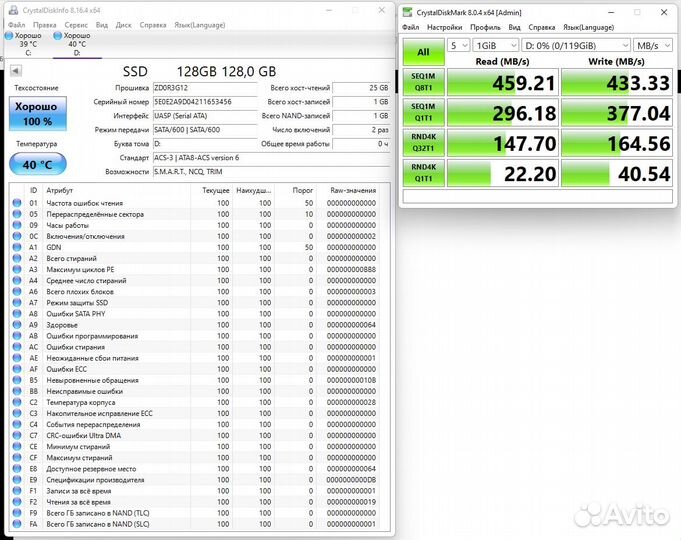The image size is (681, 540).
Task: Click the Raw-значения column header
Action: (x=353, y=190)
